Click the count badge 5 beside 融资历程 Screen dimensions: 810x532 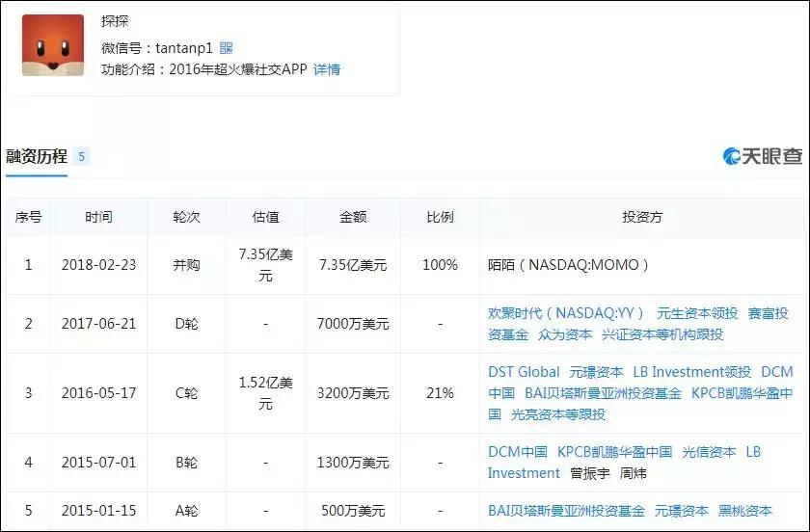pos(81,156)
